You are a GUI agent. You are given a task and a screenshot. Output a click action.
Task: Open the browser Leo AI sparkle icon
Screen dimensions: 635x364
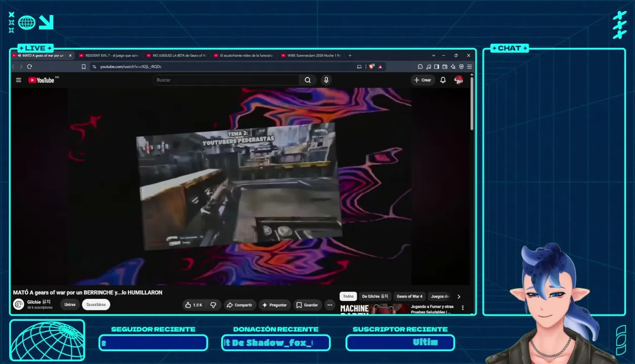pyautogui.click(x=453, y=66)
